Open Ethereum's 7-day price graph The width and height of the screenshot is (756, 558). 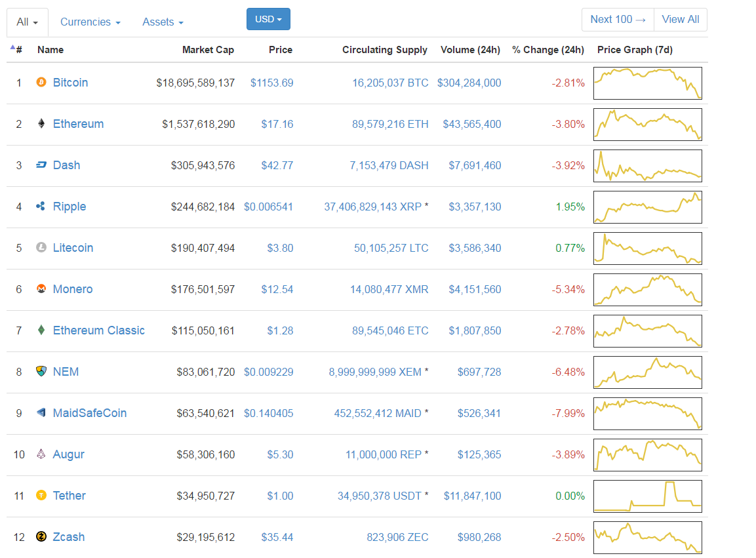(648, 125)
